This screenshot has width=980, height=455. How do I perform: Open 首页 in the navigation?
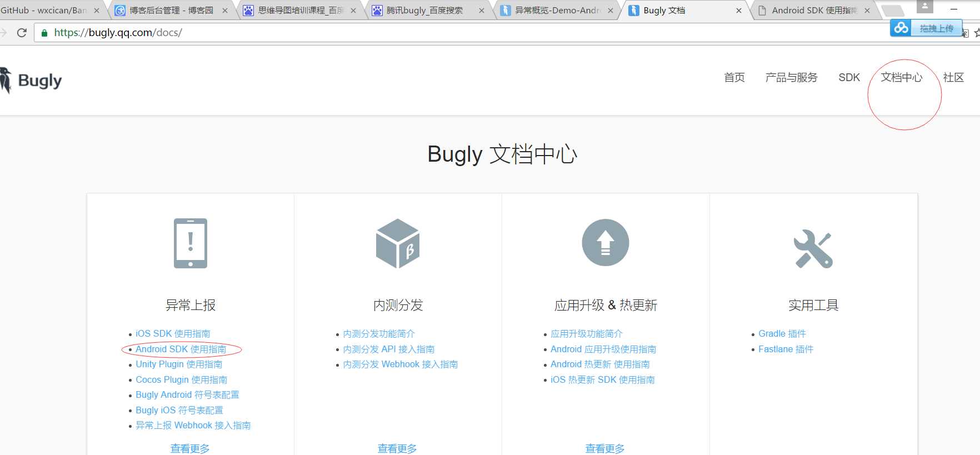pos(734,77)
